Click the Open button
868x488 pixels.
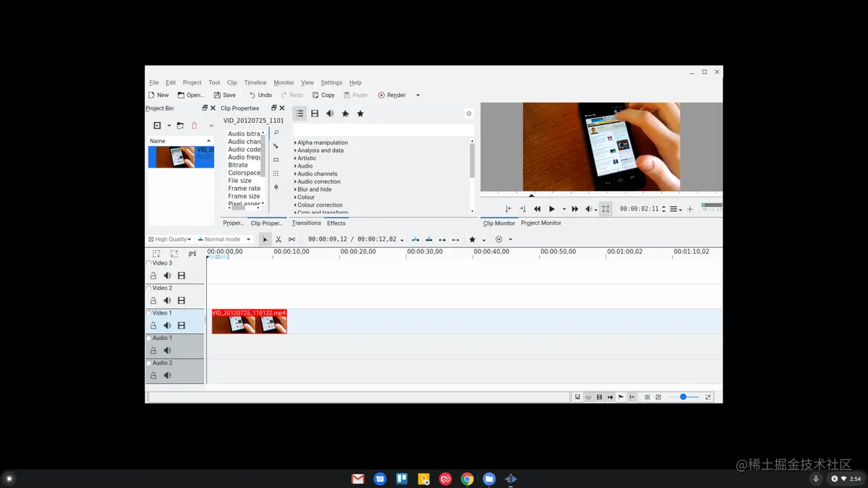click(x=191, y=95)
